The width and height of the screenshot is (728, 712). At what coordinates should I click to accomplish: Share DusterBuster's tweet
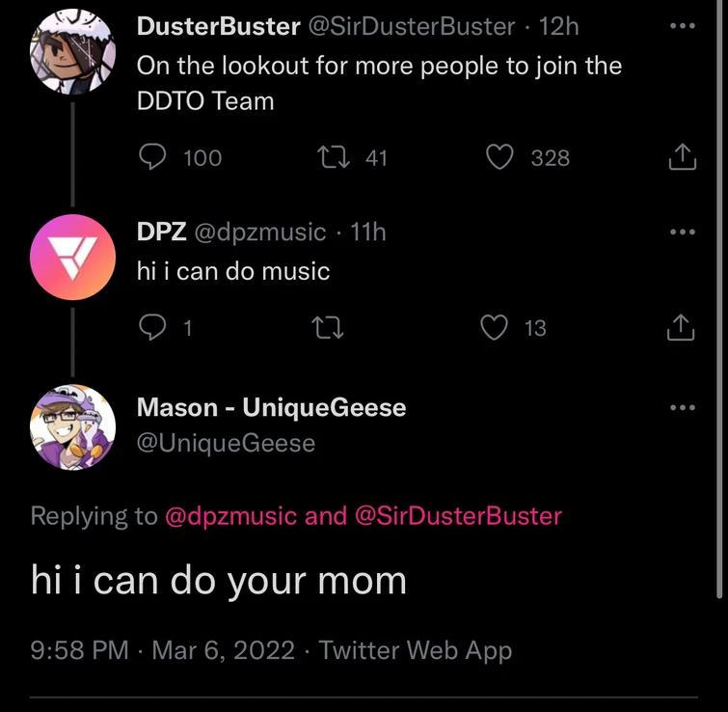click(681, 157)
